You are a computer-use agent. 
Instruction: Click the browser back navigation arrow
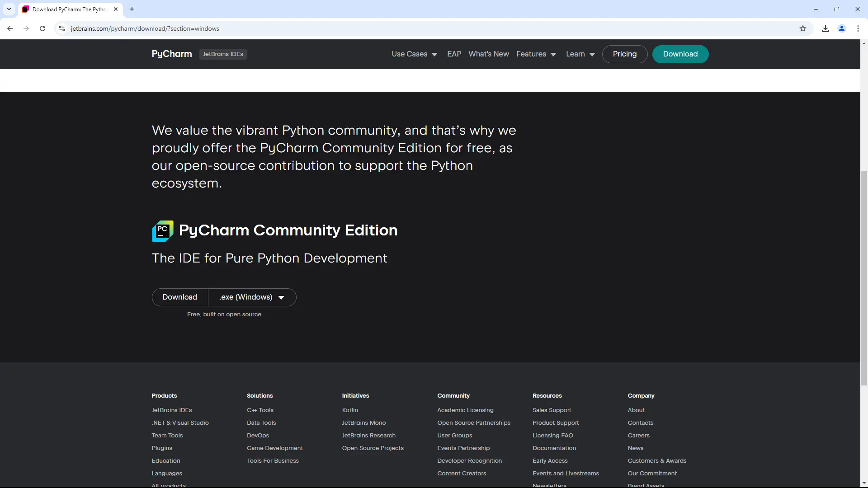click(10, 28)
